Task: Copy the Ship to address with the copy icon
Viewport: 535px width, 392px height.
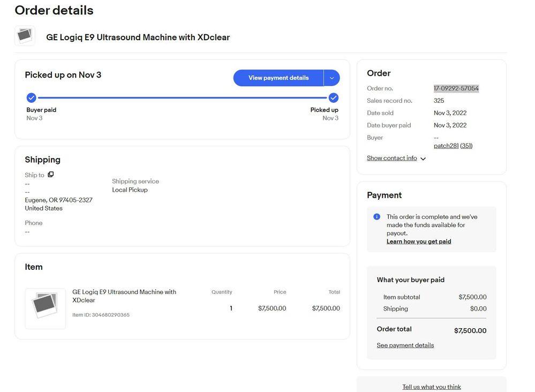Action: (50, 175)
